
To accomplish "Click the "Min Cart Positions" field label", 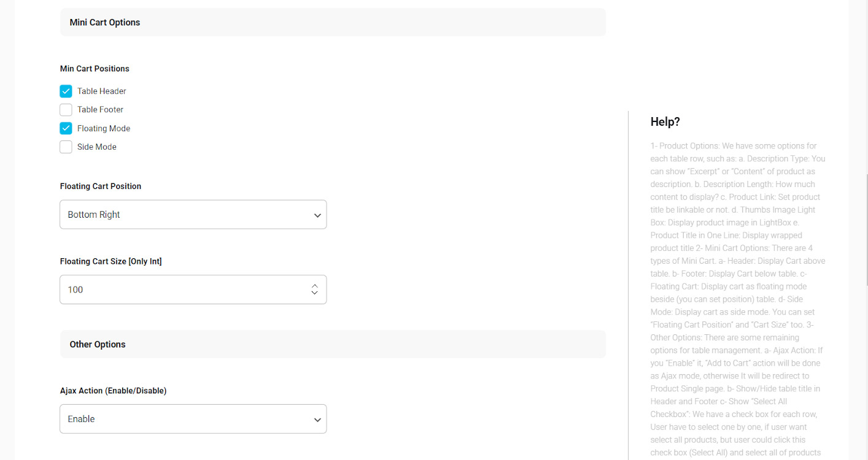I will (95, 69).
